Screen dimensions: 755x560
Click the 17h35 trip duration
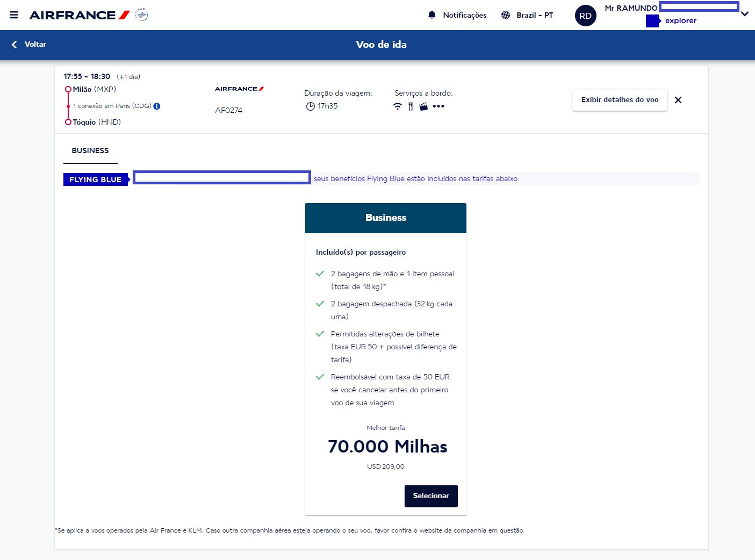pyautogui.click(x=327, y=106)
